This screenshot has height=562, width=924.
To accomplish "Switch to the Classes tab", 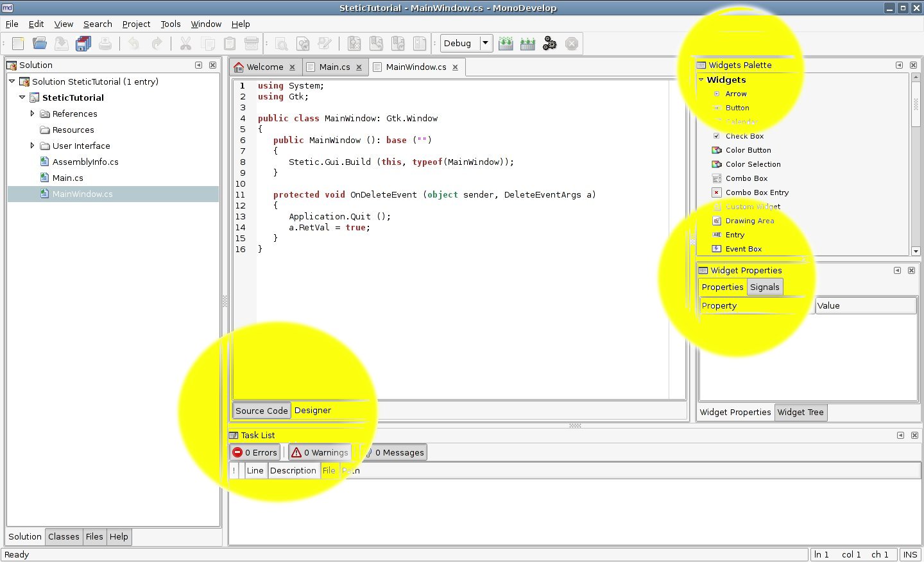I will click(64, 537).
